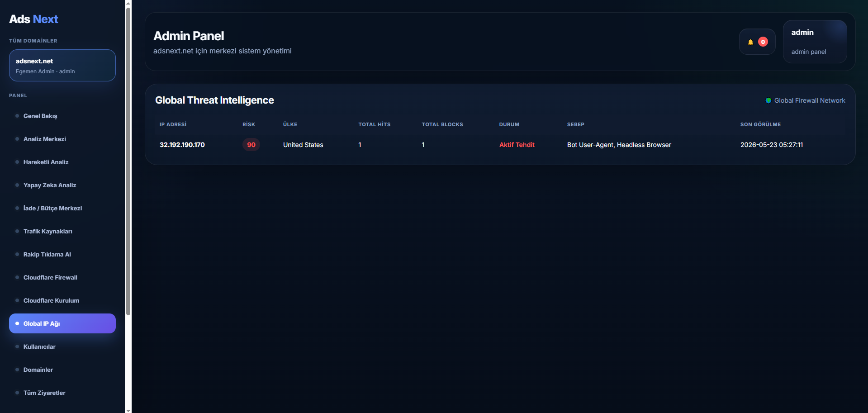Click the United States country cell
This screenshot has height=413, width=868.
pos(303,145)
